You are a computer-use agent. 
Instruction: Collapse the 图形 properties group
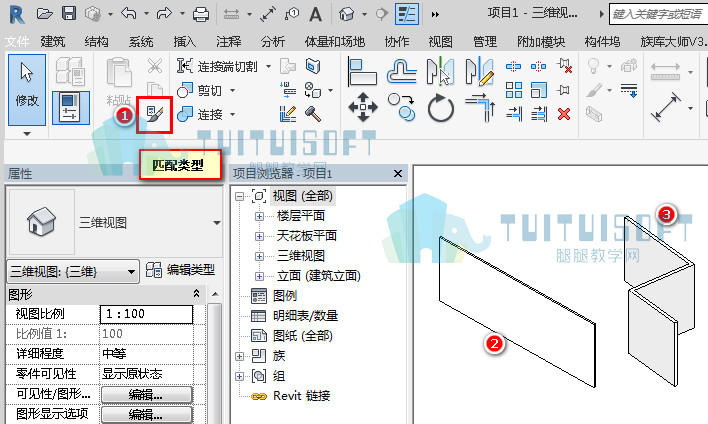196,294
